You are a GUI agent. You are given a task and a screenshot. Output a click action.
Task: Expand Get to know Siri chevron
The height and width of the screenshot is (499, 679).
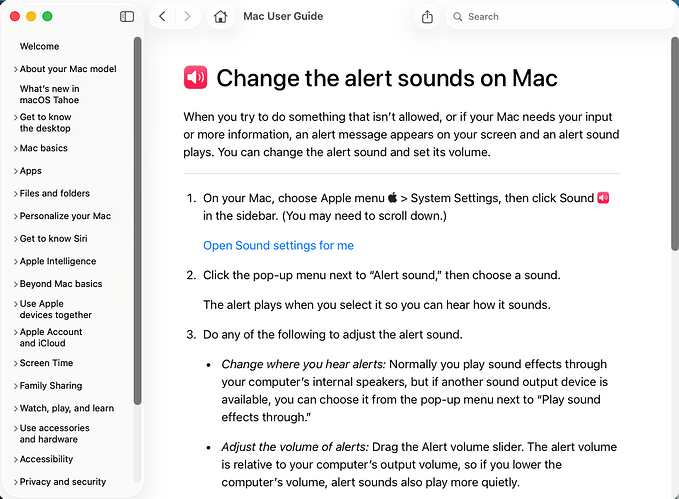16,239
